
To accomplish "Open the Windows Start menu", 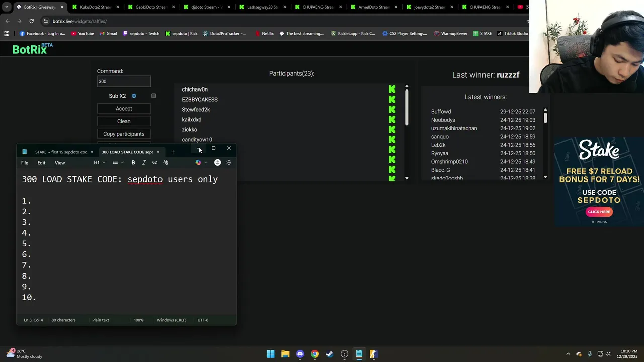I will [270, 354].
